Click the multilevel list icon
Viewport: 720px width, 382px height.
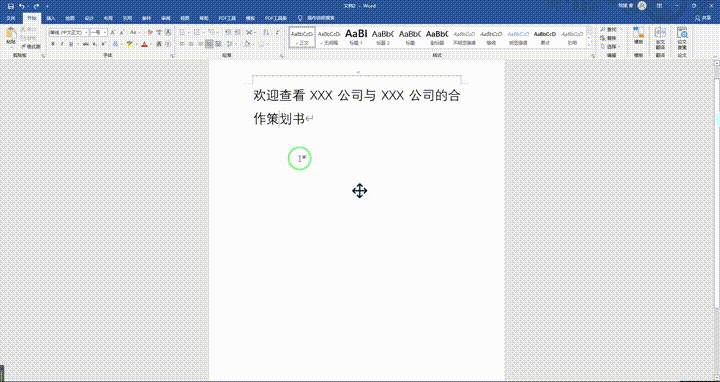[211, 33]
